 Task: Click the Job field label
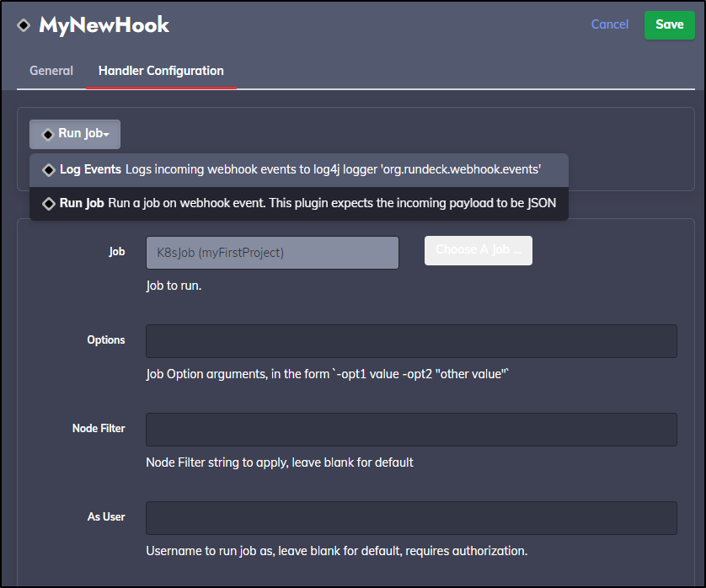pyautogui.click(x=116, y=252)
